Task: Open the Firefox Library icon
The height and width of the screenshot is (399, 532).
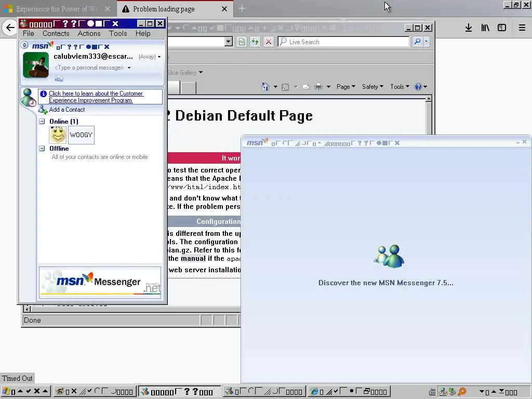Action: 485,28
